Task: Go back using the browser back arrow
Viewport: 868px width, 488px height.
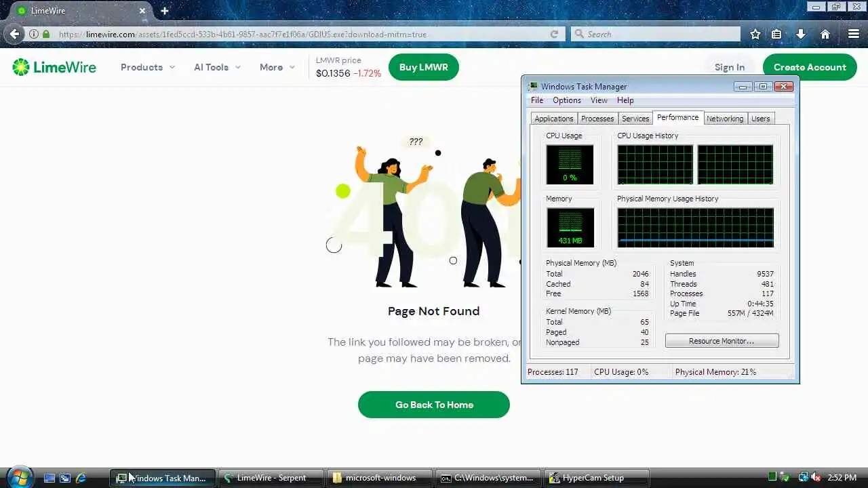Action: pyautogui.click(x=14, y=34)
